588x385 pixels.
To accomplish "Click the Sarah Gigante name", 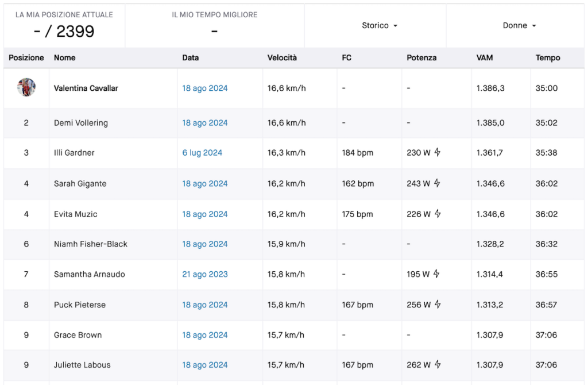I will click(80, 183).
